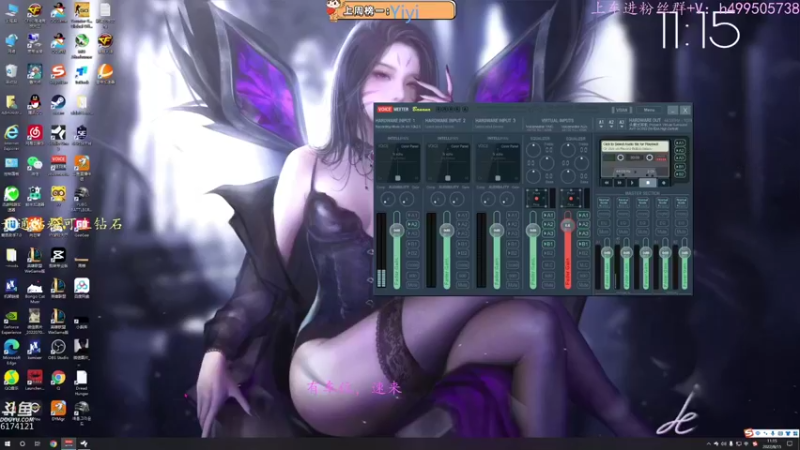Open the A3 hardware out device selector

621,123
